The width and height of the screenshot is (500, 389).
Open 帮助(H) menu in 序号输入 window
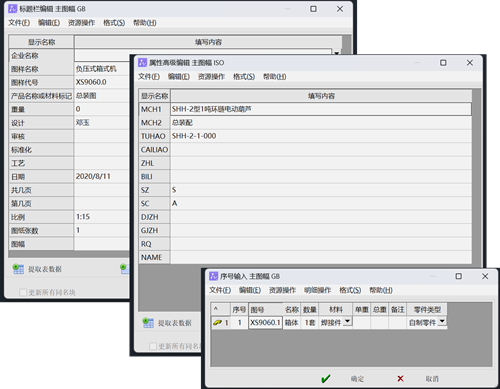381,290
